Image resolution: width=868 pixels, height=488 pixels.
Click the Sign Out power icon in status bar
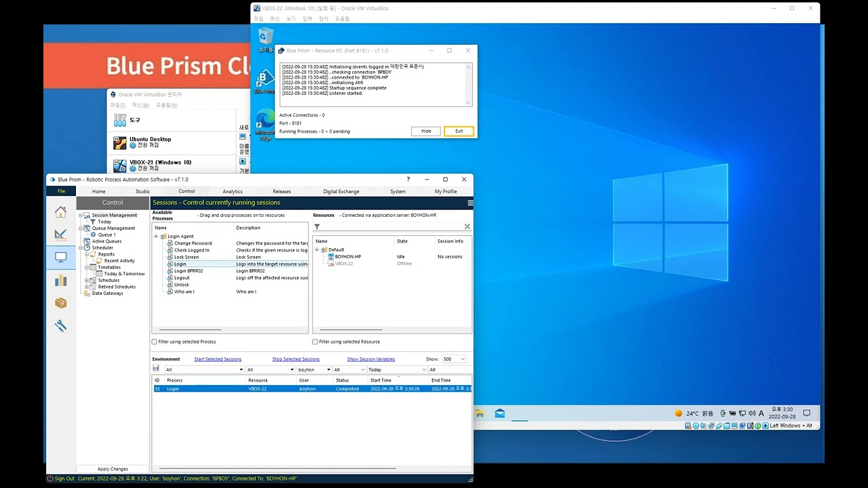(x=50, y=479)
